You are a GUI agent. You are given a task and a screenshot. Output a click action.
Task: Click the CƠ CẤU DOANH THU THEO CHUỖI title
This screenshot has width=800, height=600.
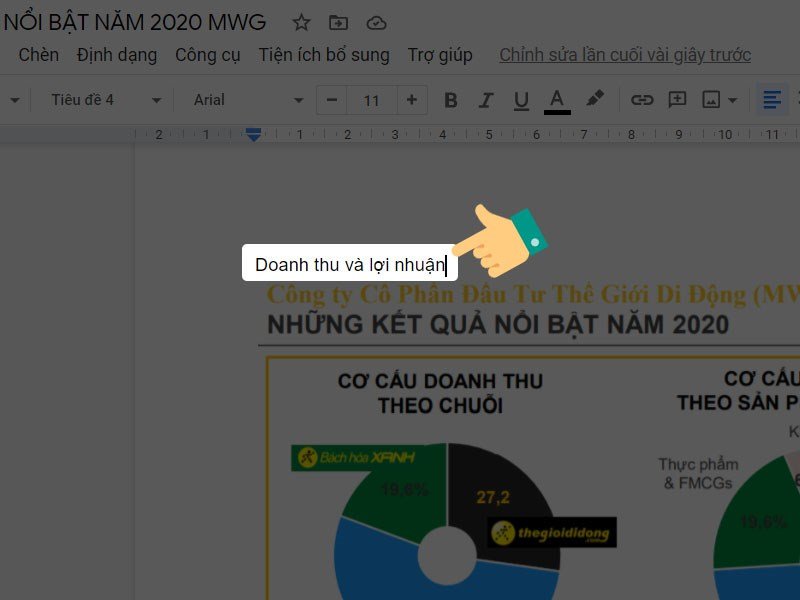pos(440,393)
